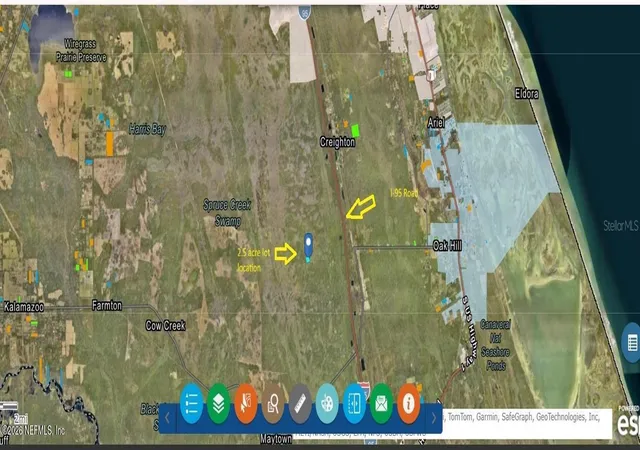
Task: Click the Wiregrass Prairie Preserve label
Action: click(81, 50)
